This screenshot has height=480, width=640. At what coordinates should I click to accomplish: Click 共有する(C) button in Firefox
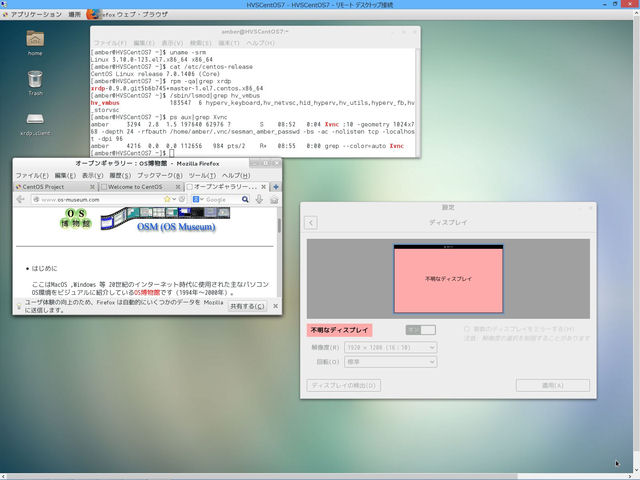click(x=247, y=306)
